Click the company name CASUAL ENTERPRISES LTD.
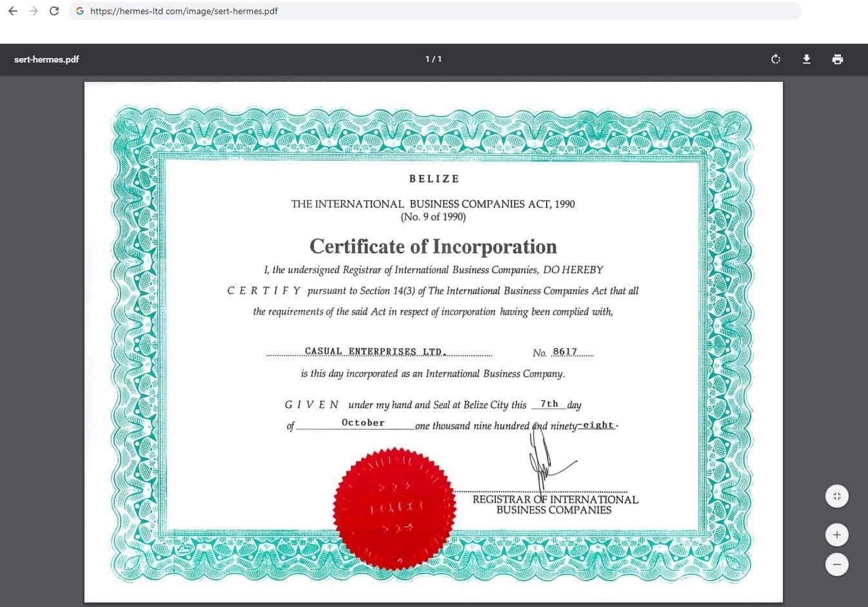This screenshot has width=868, height=607. pos(375,351)
